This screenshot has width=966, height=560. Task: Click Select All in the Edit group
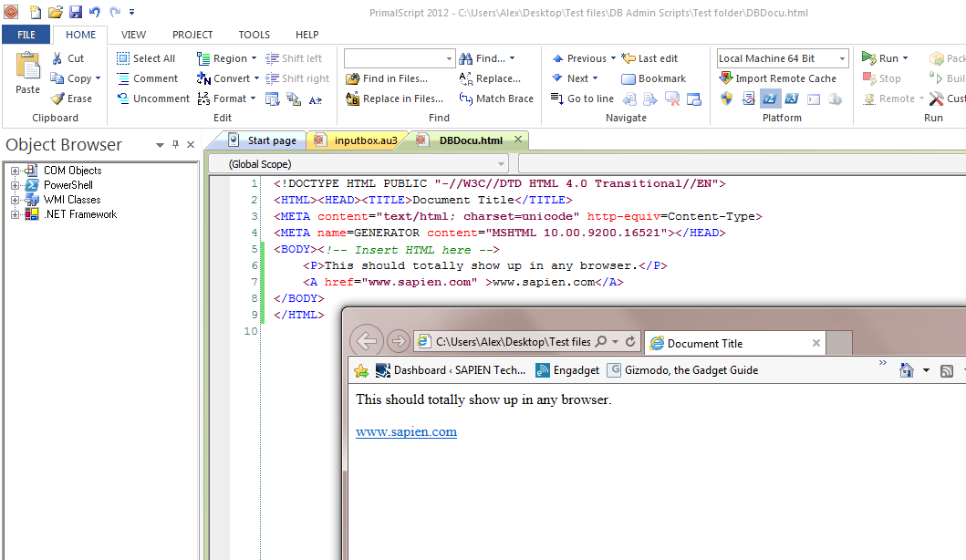tap(146, 58)
